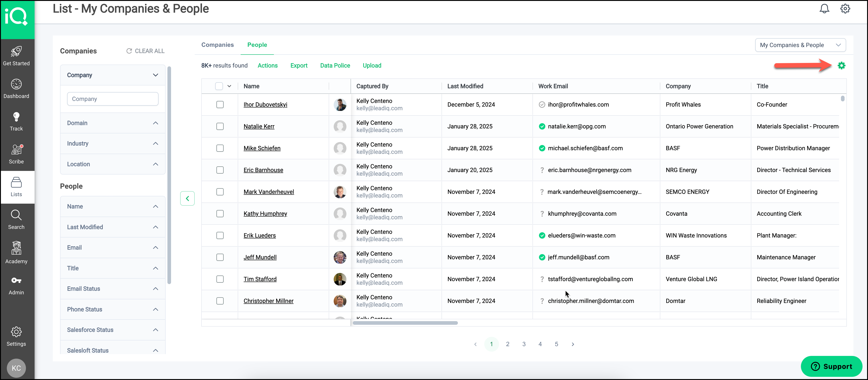Click Jeff Mundell's profile photo
The width and height of the screenshot is (868, 380).
[x=340, y=257]
